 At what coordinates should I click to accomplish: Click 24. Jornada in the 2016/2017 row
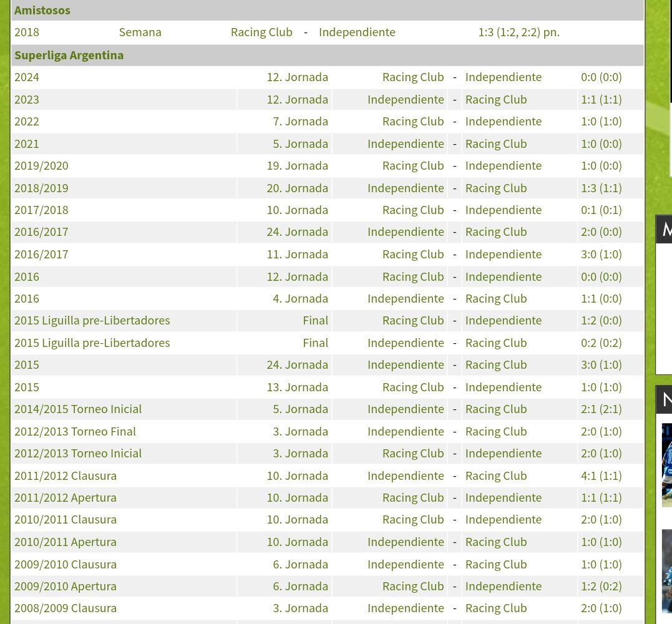298,232
